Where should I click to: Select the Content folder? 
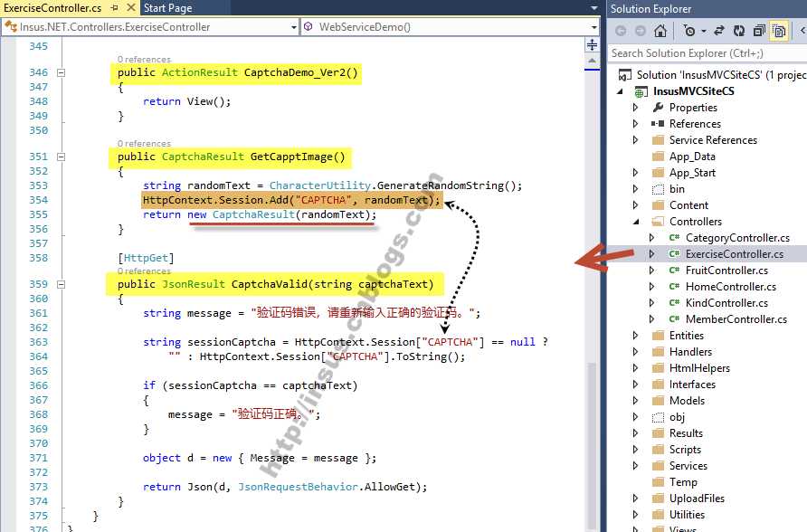[x=688, y=205]
